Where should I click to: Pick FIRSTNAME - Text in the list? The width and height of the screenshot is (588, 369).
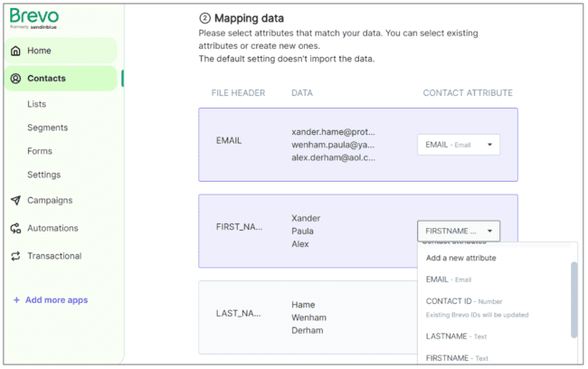[457, 358]
